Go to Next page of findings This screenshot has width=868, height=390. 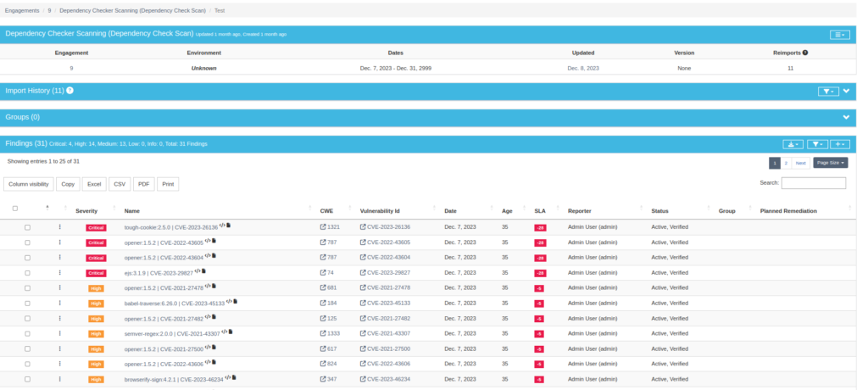(800, 163)
